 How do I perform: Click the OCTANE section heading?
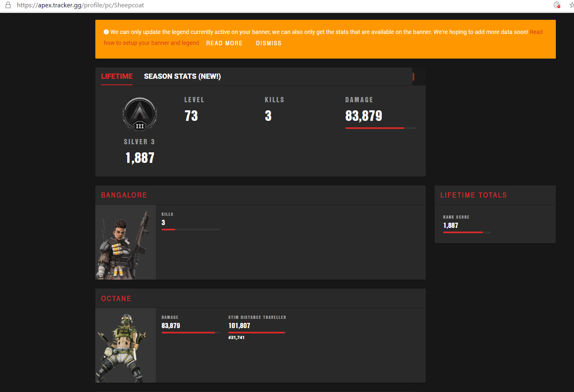coord(116,299)
